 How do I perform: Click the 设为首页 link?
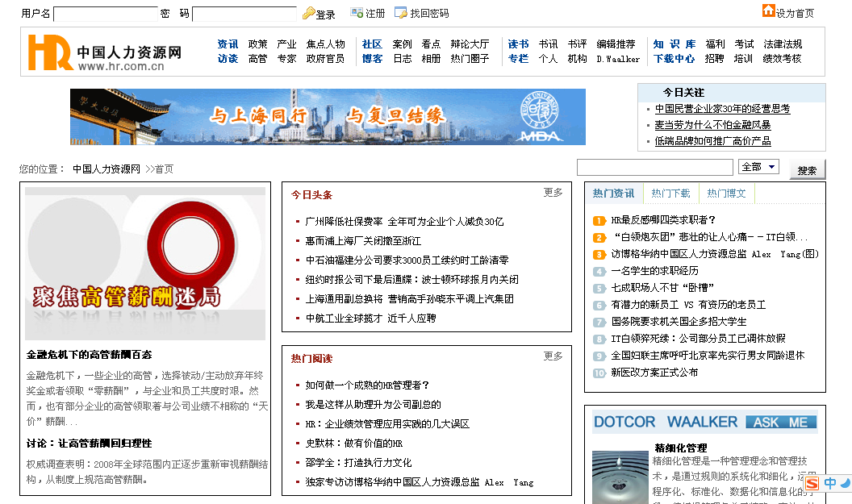795,14
